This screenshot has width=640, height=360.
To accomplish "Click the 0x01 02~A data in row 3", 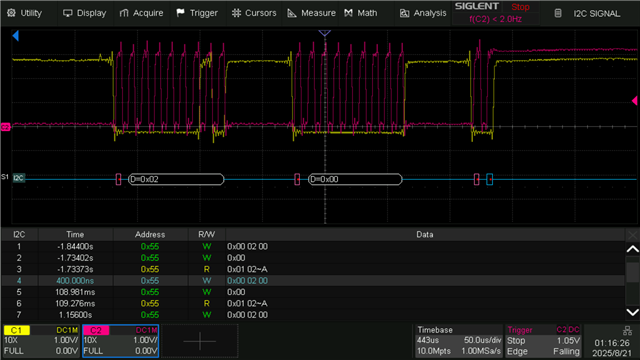I will [x=247, y=269].
